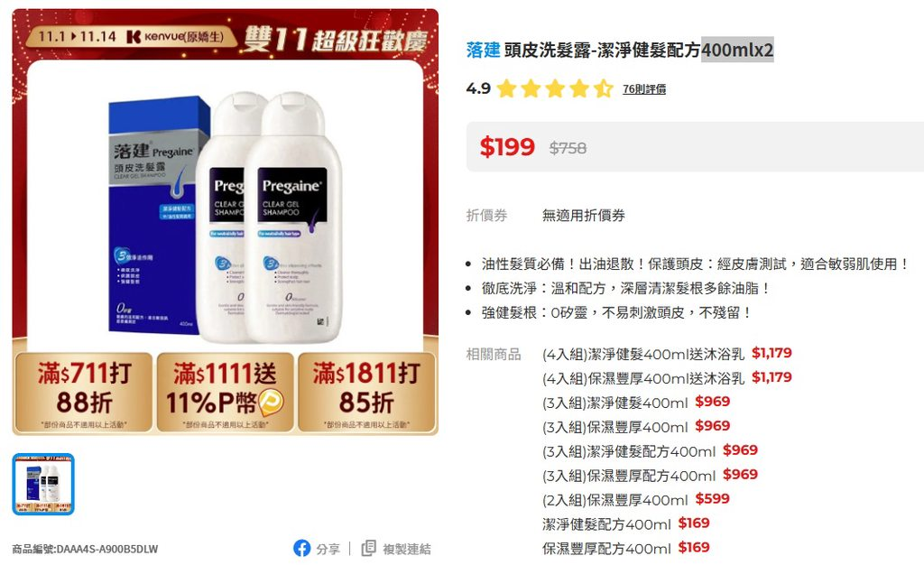Viewport: 924px width, 565px height.
Task: Click the 分享 share text
Action: (328, 549)
